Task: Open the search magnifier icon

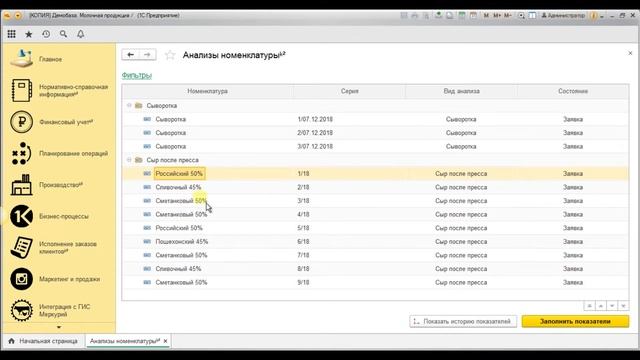Action: [63, 34]
